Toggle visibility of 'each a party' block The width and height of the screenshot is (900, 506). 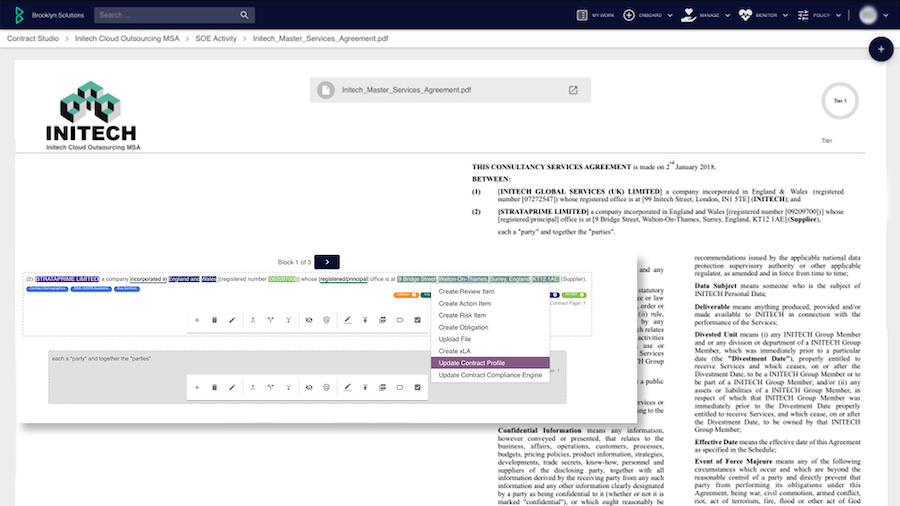(x=309, y=387)
